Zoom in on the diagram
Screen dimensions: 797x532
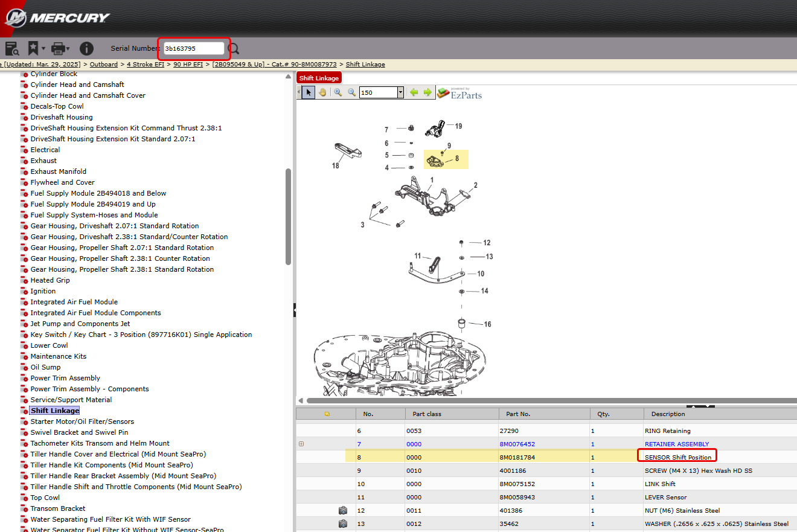(338, 92)
